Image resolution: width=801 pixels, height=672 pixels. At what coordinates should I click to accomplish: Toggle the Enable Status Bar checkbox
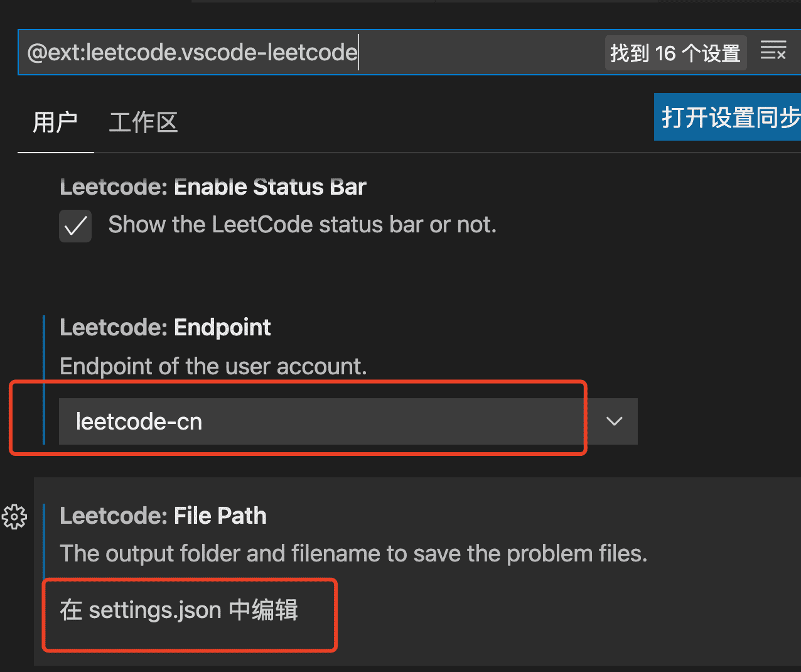point(75,226)
